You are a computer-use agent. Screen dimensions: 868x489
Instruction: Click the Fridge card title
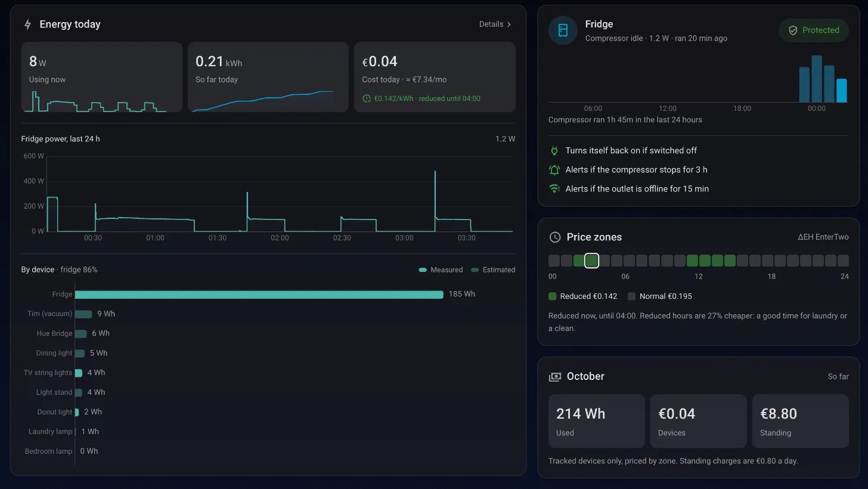(x=599, y=24)
